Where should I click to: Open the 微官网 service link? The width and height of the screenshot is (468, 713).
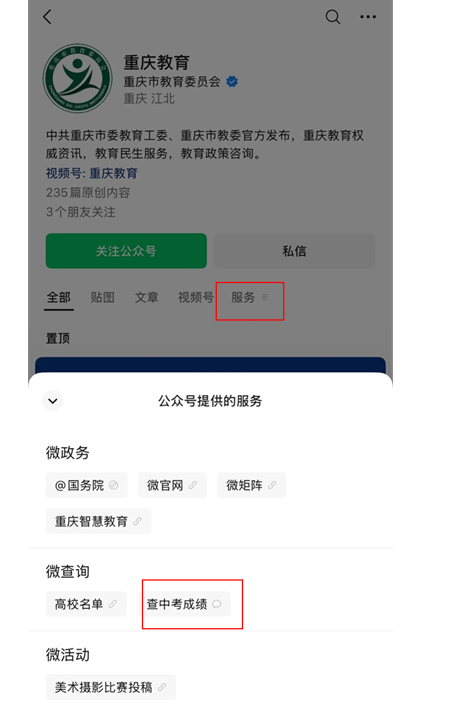(x=172, y=485)
